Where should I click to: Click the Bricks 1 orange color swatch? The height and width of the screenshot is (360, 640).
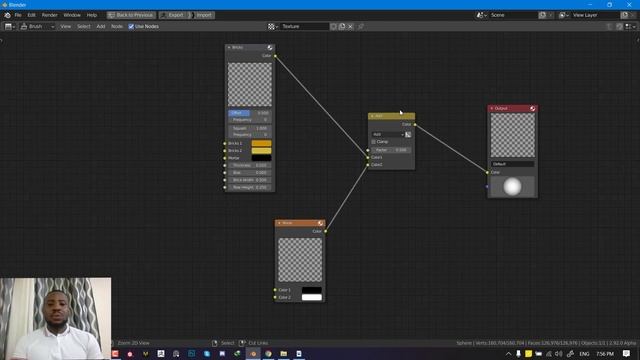[261, 143]
